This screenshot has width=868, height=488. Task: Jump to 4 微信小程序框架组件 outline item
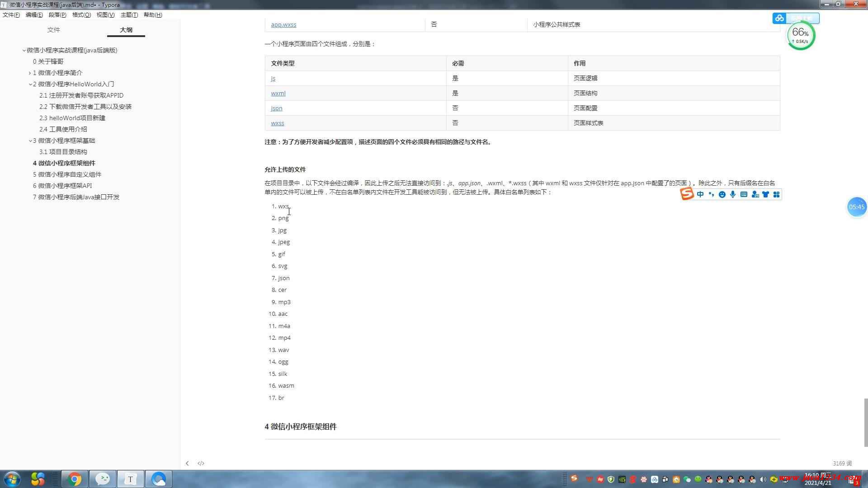click(64, 163)
